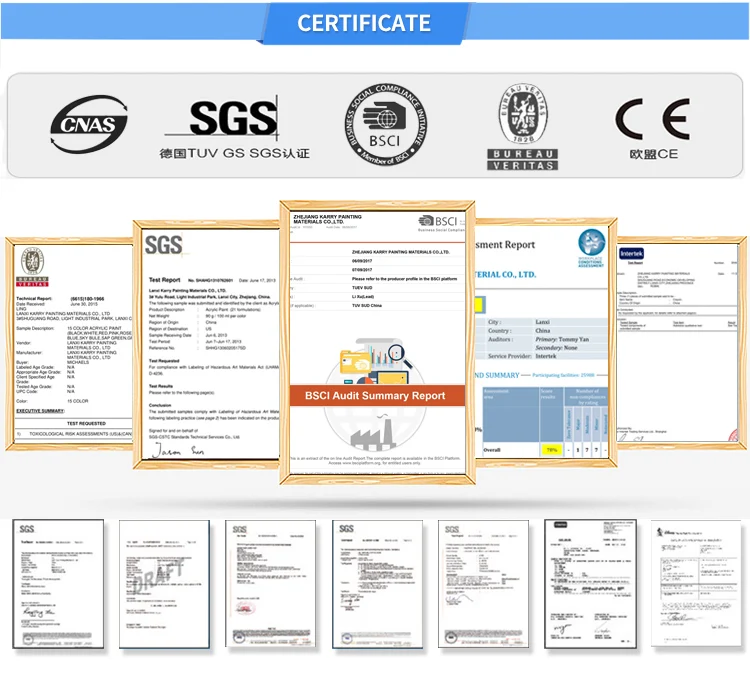
Task: Click the 德国TUV GS SGS认证 caption
Action: 234,153
